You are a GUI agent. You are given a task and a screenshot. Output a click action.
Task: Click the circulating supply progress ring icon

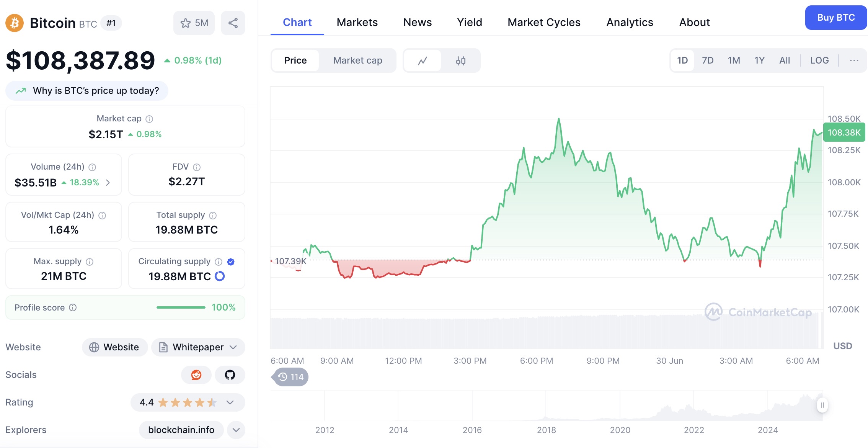pyautogui.click(x=220, y=276)
